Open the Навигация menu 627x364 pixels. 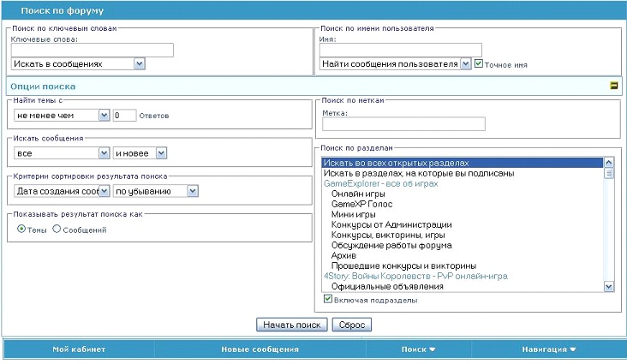548,349
